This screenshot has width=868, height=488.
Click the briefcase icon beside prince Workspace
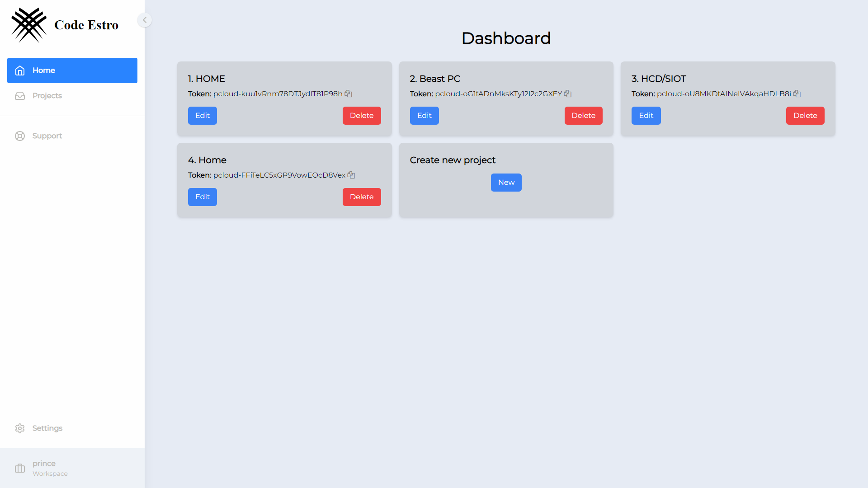point(20,468)
